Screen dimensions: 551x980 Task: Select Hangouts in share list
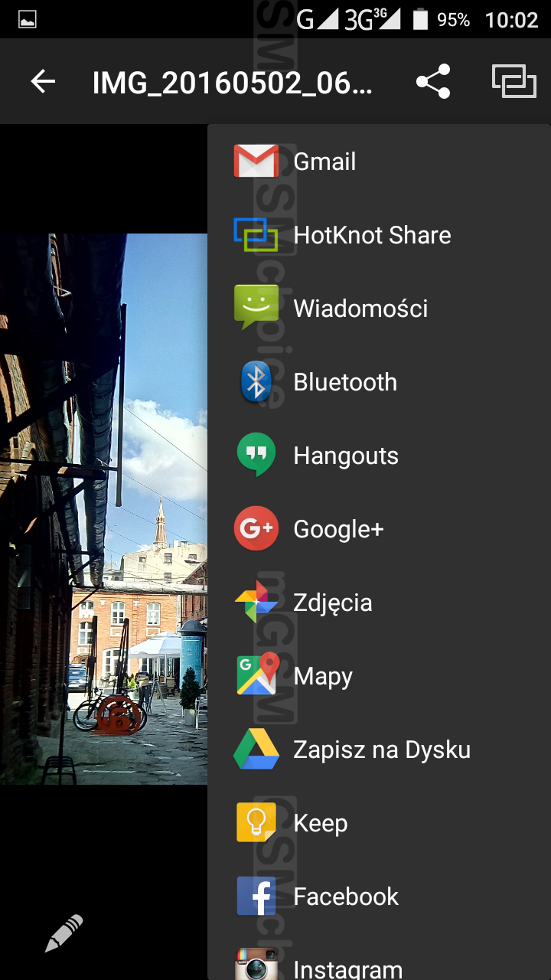coord(346,456)
